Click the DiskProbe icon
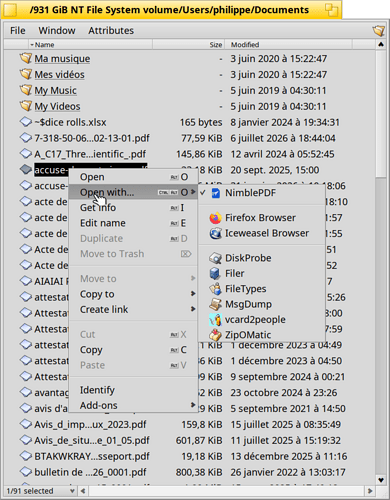The image size is (390, 500). click(x=216, y=258)
